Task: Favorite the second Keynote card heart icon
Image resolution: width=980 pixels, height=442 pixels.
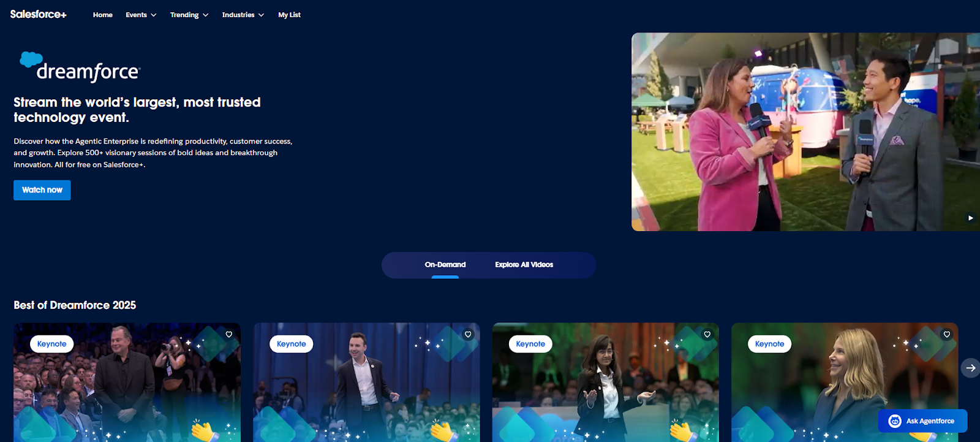Action: (x=468, y=334)
